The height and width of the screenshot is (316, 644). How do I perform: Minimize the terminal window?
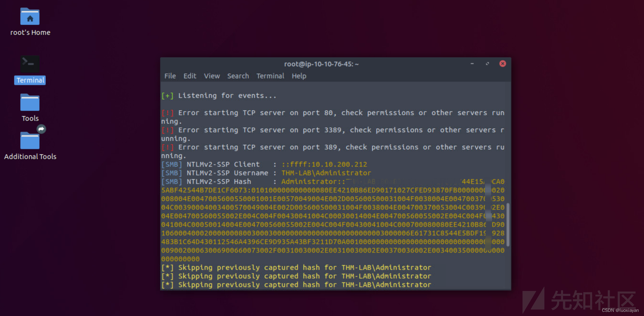click(472, 64)
